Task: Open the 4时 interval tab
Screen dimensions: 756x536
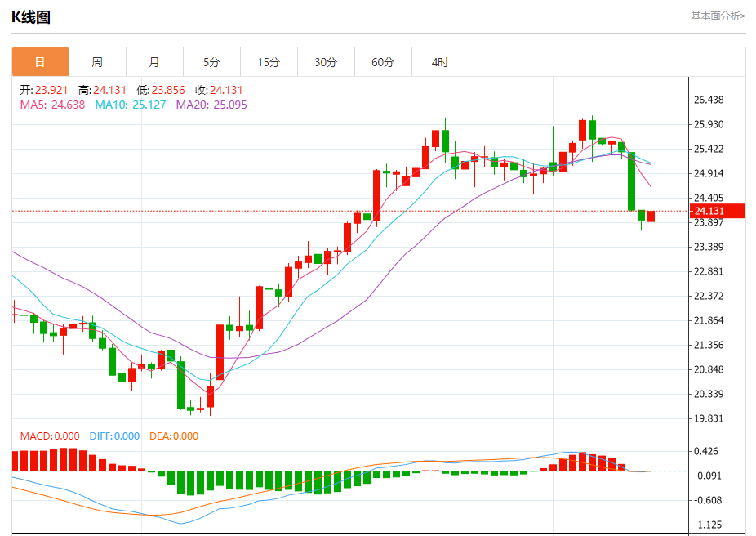Action: pyautogui.click(x=440, y=62)
